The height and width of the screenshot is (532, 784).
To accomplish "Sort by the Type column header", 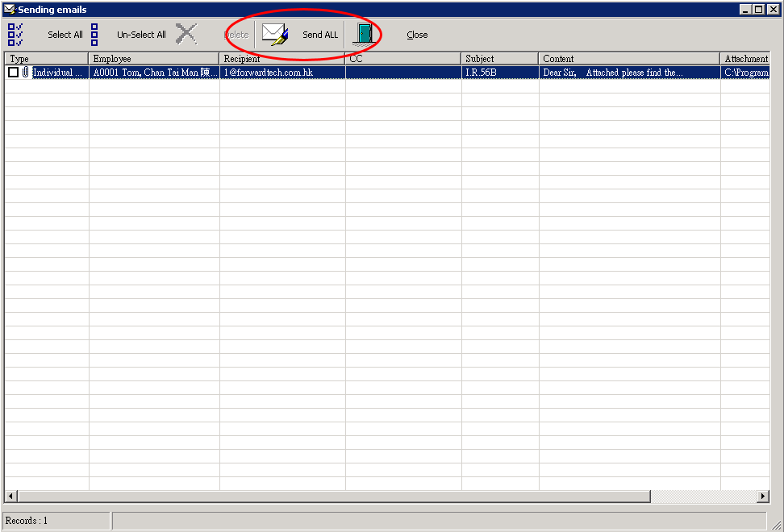I will [47, 59].
